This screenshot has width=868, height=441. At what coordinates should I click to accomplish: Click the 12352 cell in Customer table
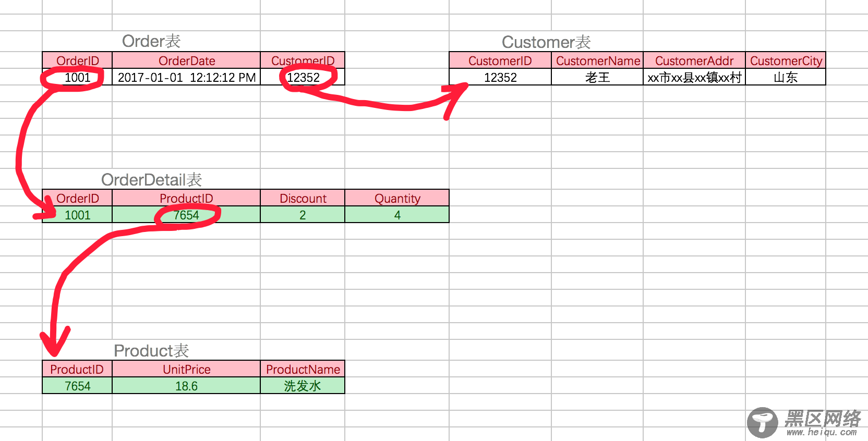[x=500, y=77]
